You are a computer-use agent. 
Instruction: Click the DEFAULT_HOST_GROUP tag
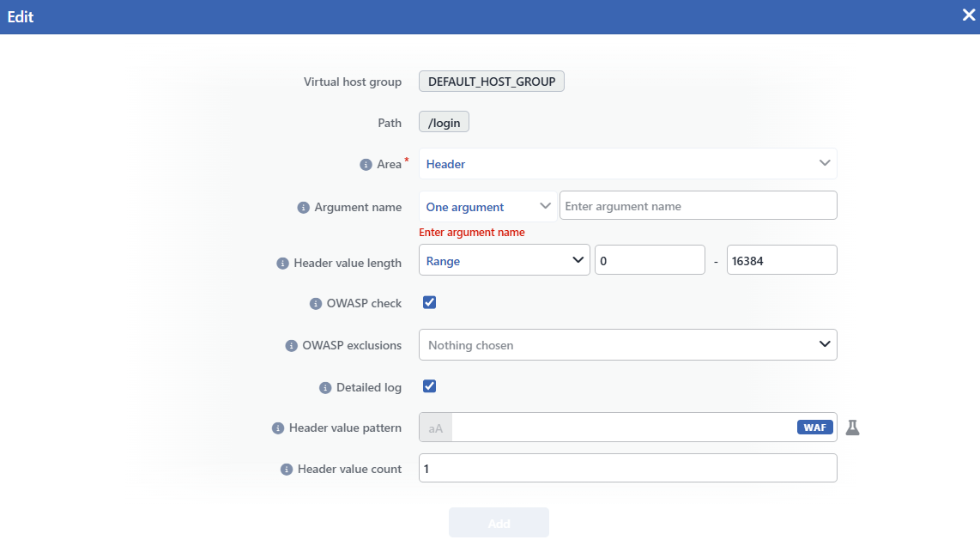[491, 82]
